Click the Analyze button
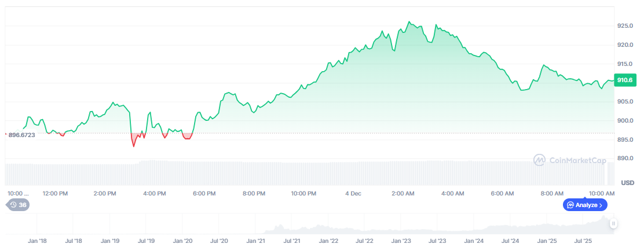Screen dimensions: 644x251 point(585,205)
